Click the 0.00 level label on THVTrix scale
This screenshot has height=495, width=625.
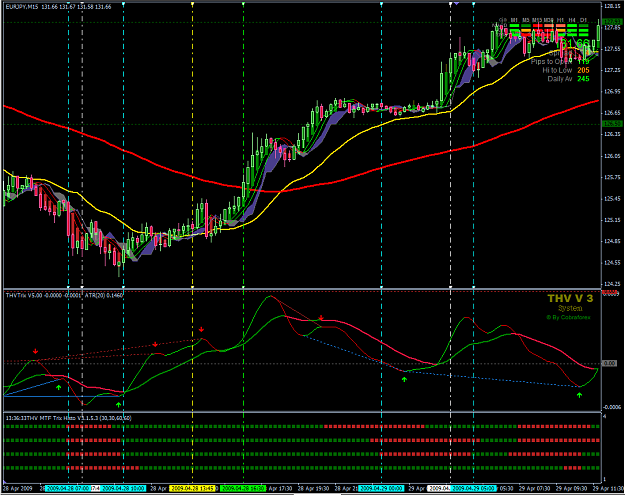click(609, 363)
